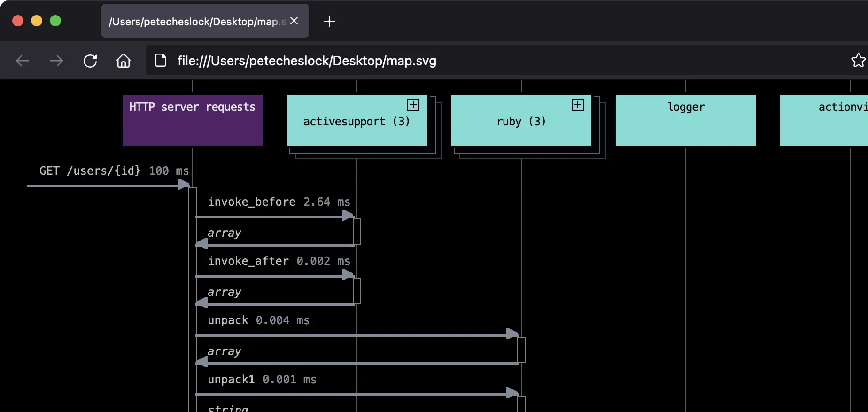
Task: Expand the activesupport (3) package
Action: point(413,105)
